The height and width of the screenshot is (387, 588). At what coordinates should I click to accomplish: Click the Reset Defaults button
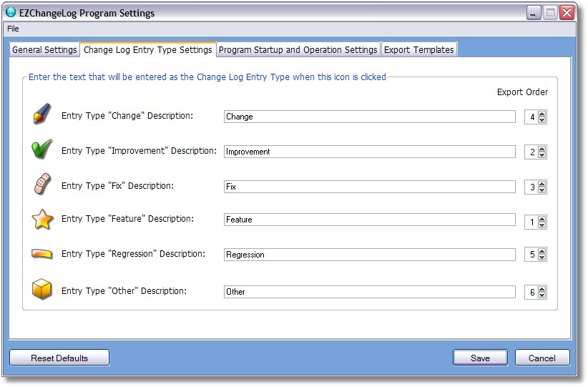click(x=59, y=358)
